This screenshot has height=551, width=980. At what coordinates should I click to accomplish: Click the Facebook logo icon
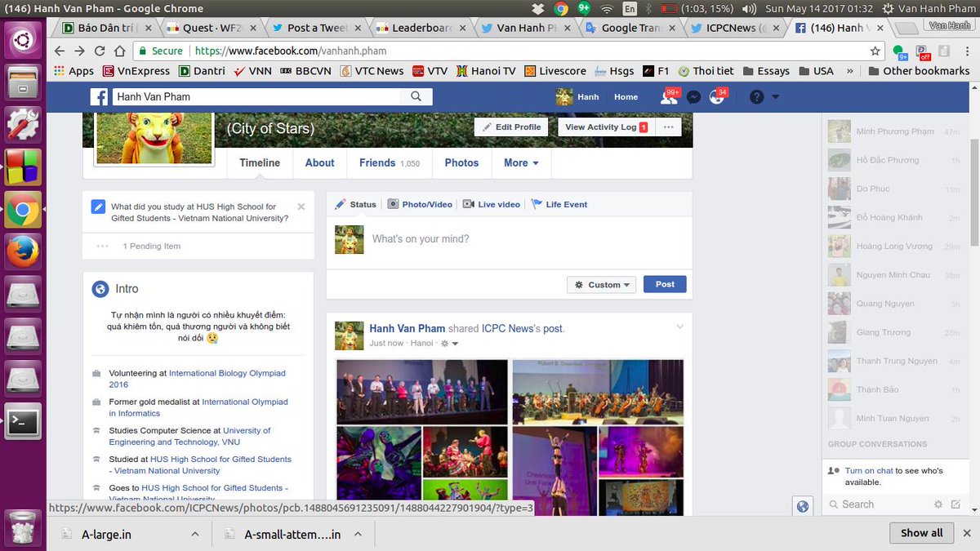coord(99,96)
